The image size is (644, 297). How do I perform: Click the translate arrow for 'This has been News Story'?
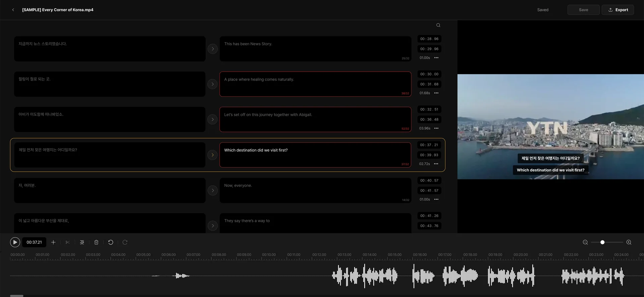pyautogui.click(x=213, y=49)
